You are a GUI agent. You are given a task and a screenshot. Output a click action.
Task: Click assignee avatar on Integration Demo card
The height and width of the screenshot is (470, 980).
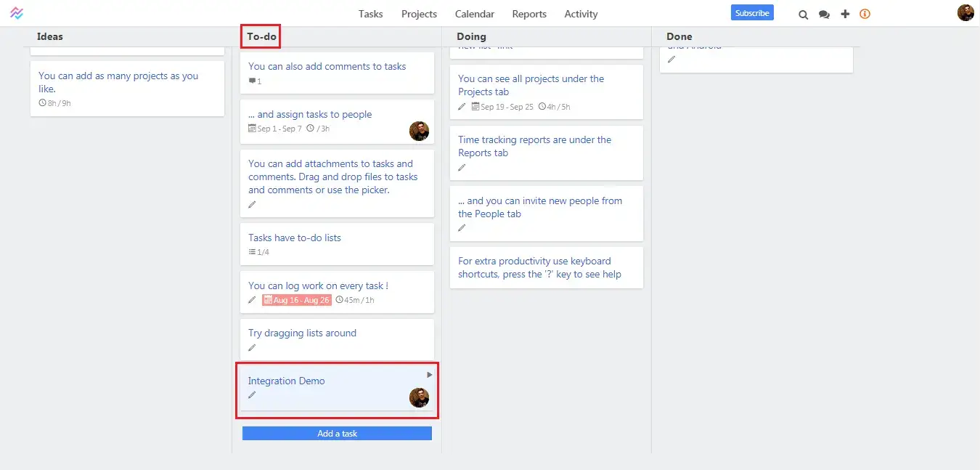[419, 397]
